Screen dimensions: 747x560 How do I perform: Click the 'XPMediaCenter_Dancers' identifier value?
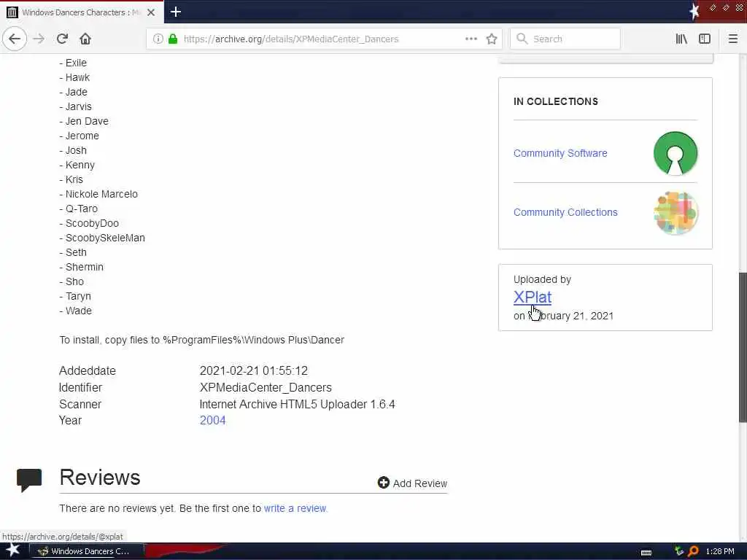266,388
